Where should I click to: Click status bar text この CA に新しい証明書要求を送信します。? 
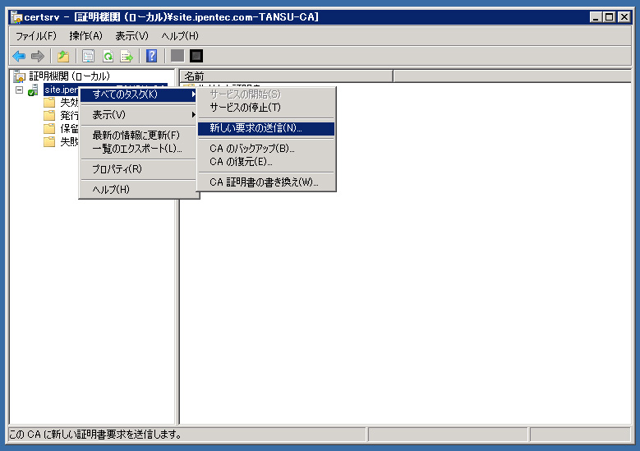[96, 434]
